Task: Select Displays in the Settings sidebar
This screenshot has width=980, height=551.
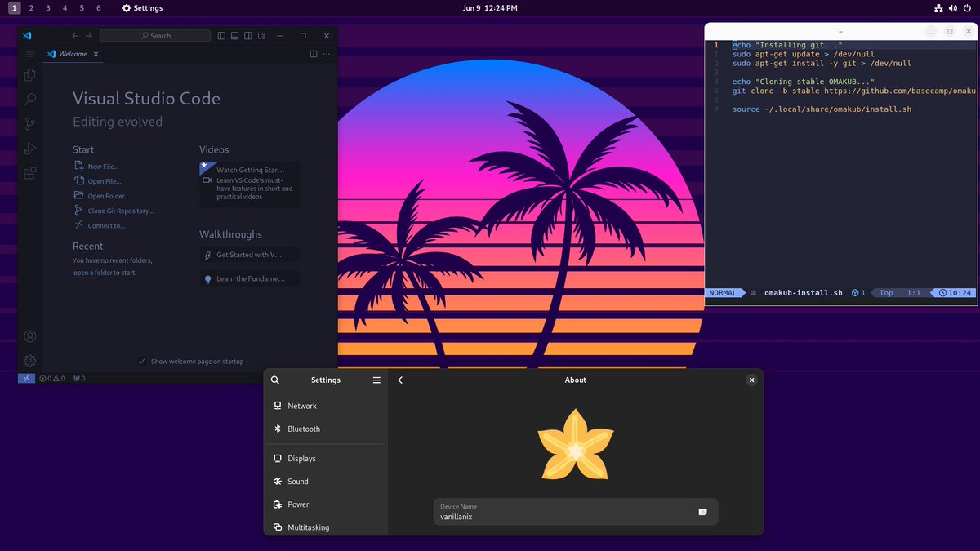Action: tap(326, 459)
